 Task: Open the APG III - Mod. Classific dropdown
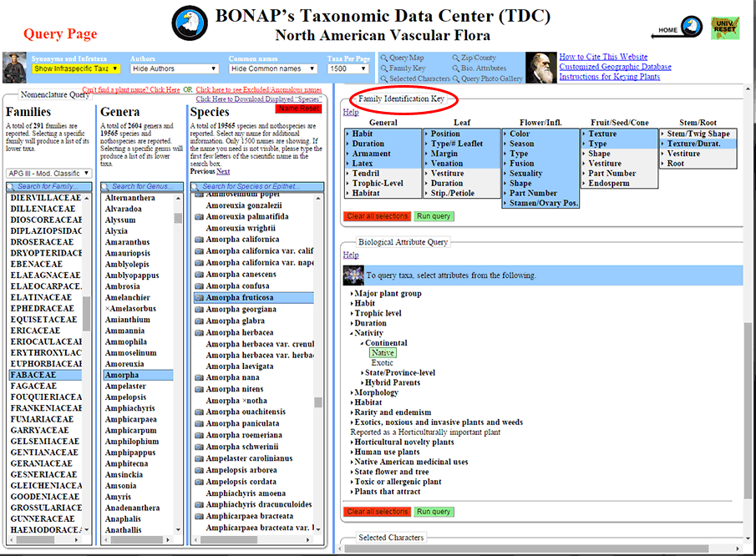click(x=48, y=174)
